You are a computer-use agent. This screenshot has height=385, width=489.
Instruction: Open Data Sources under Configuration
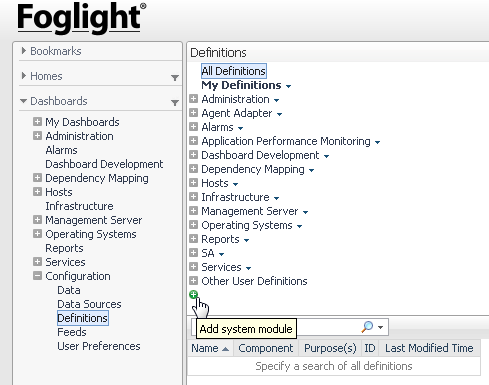tap(89, 304)
